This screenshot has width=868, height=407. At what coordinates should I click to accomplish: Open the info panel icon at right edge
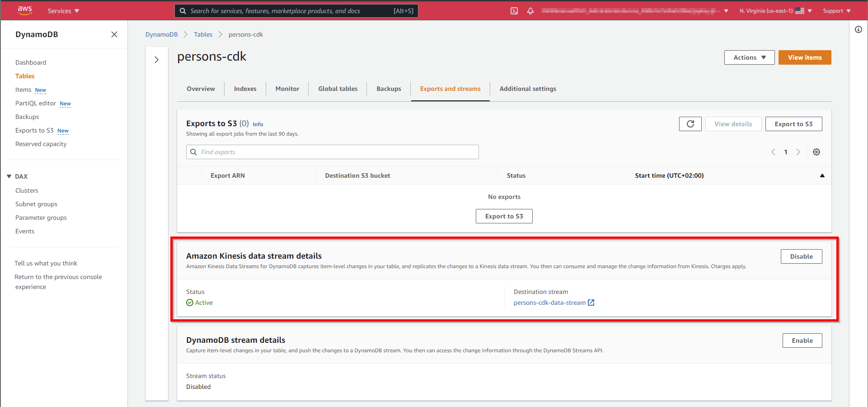pos(859,30)
